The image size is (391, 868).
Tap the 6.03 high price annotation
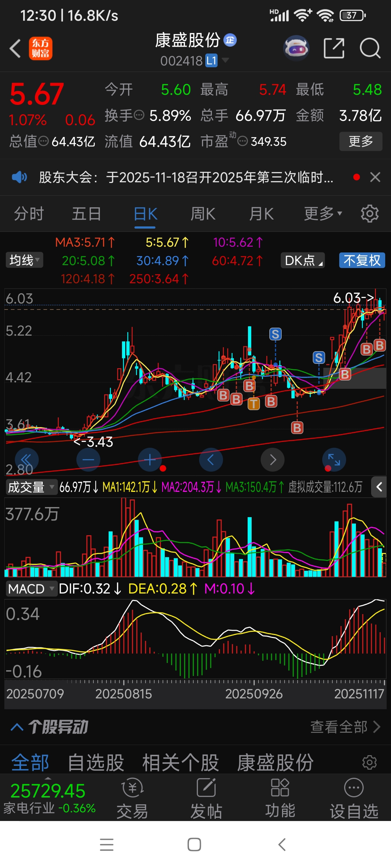point(353,298)
